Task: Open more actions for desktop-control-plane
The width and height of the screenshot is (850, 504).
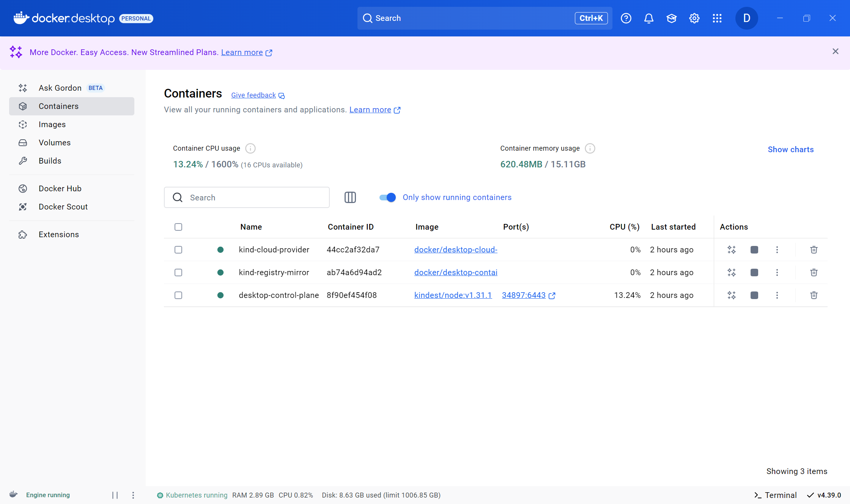Action: coord(777,295)
